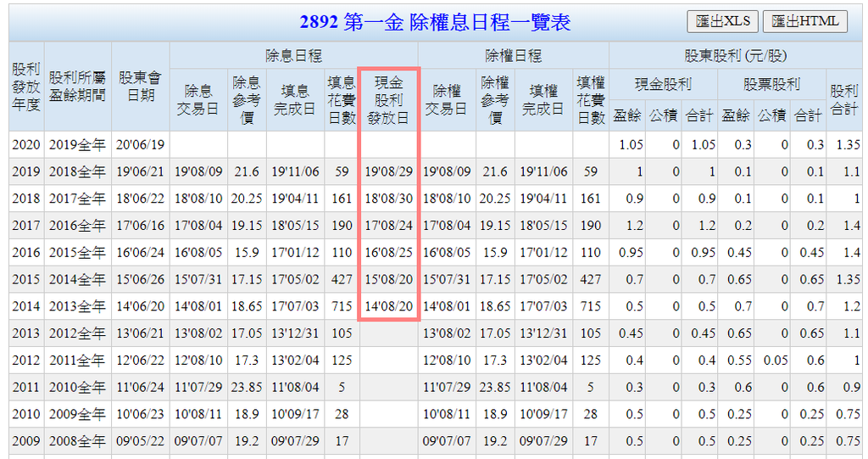Select the 除息參考價 column header
This screenshot has width=868, height=459.
[x=247, y=100]
